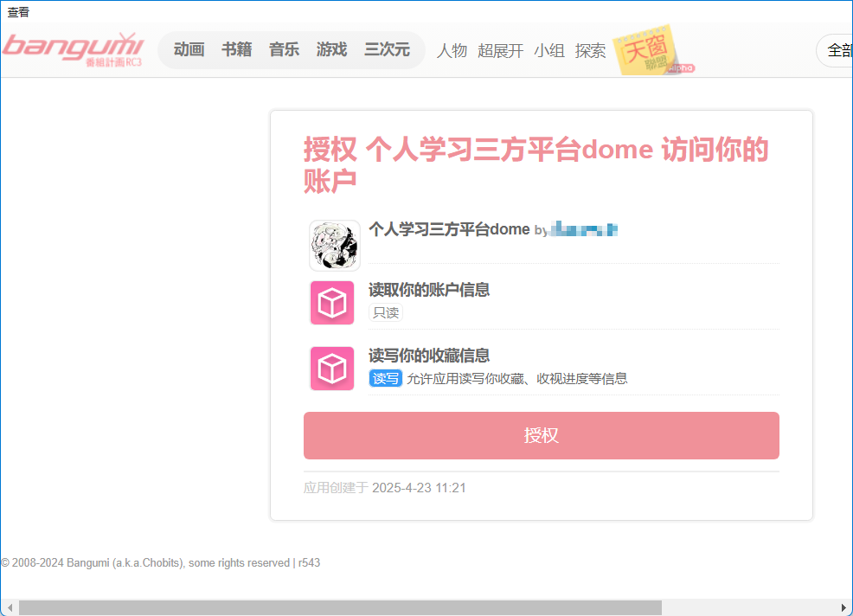The width and height of the screenshot is (853, 616).
Task: Click the pink cube icon beside 读写你的收藏信息
Action: [x=331, y=368]
